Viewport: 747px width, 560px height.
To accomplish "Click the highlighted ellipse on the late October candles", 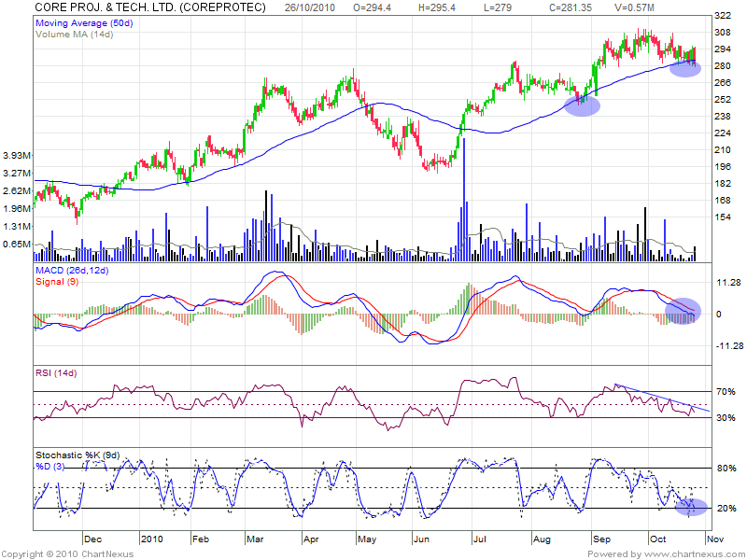I will (685, 68).
